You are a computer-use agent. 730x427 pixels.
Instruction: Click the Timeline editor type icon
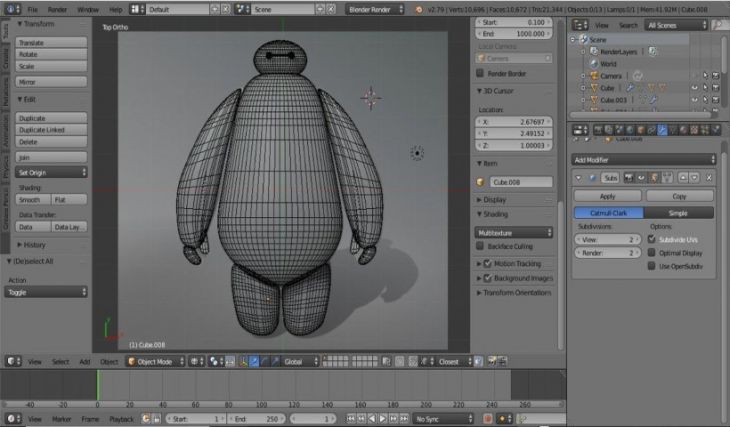click(x=13, y=419)
